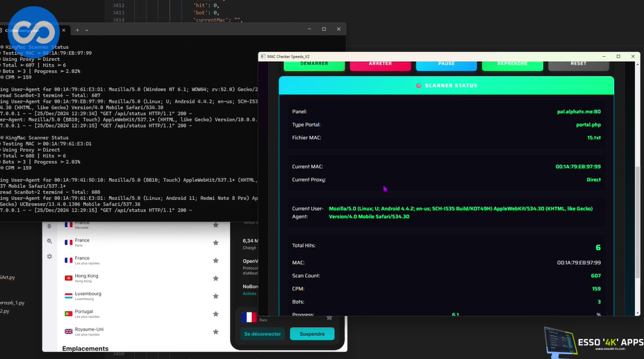Maximize the MAC Checker Speedx_V2 window
This screenshot has width=644, height=359.
618,56
